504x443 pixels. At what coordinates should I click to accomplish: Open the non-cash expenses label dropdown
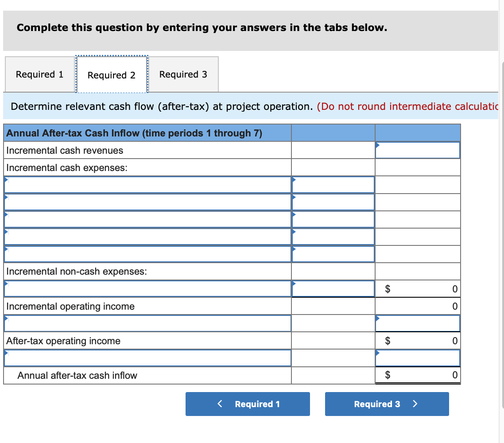[x=146, y=288]
